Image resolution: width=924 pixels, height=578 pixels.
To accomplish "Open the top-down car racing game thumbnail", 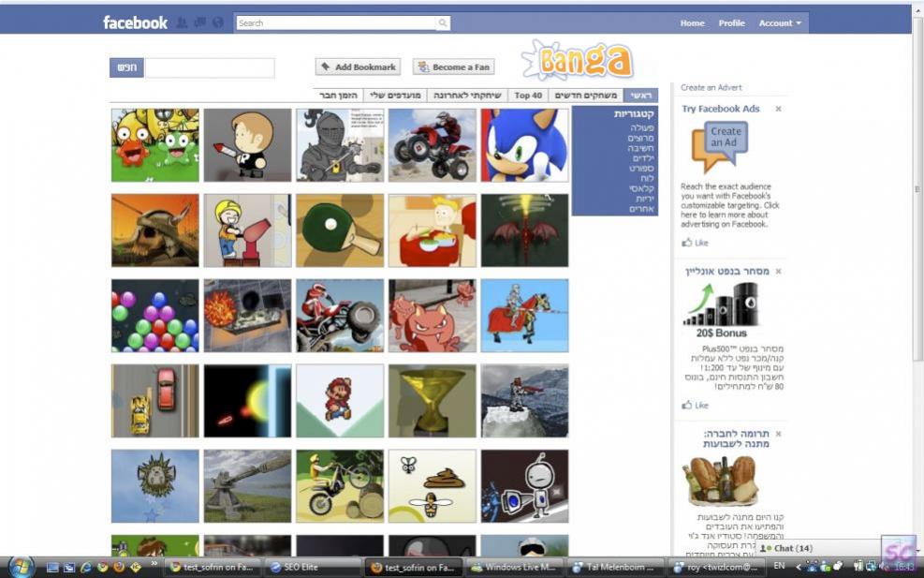I will click(155, 401).
